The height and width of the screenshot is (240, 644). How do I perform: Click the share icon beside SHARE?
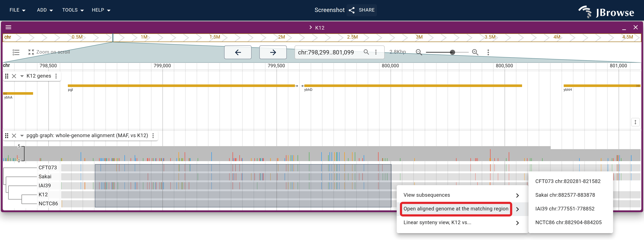click(x=352, y=10)
